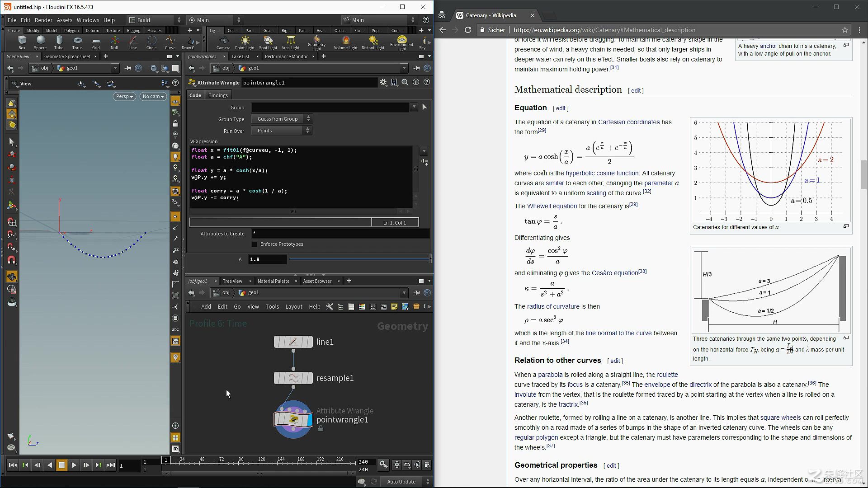Add a Spot Light from shelf

[x=268, y=42]
